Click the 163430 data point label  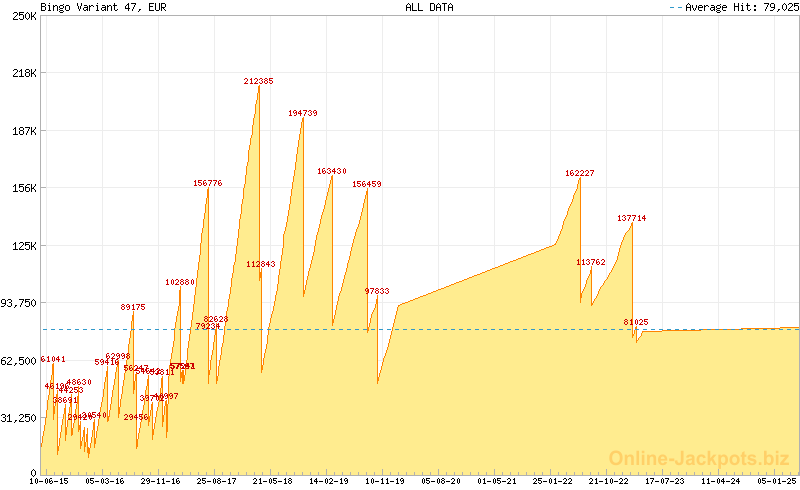(332, 171)
